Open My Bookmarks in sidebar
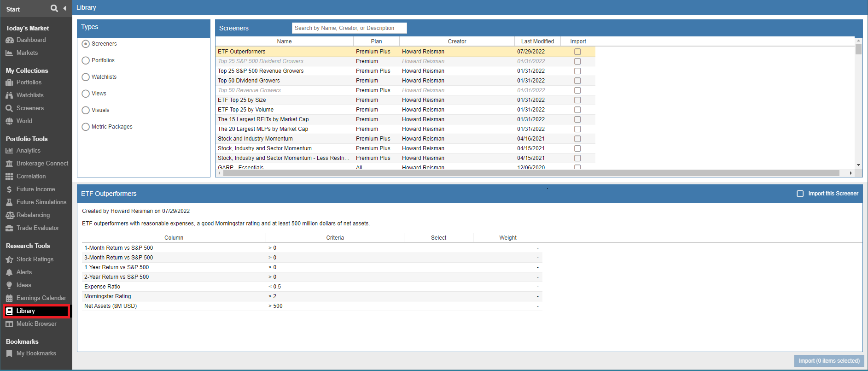The height and width of the screenshot is (371, 868). [x=36, y=353]
